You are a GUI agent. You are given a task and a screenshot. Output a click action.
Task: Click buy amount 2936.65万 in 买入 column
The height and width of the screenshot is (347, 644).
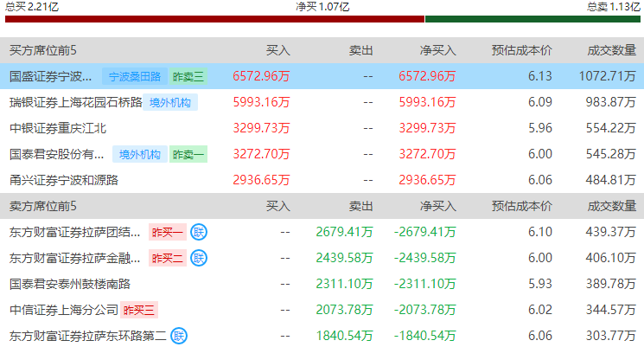coord(261,180)
